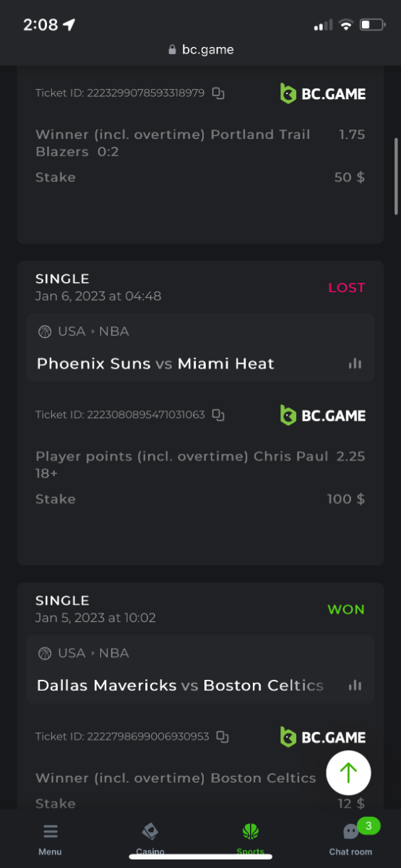
Task: Open stats icon for Phoenix Suns match
Action: click(355, 363)
